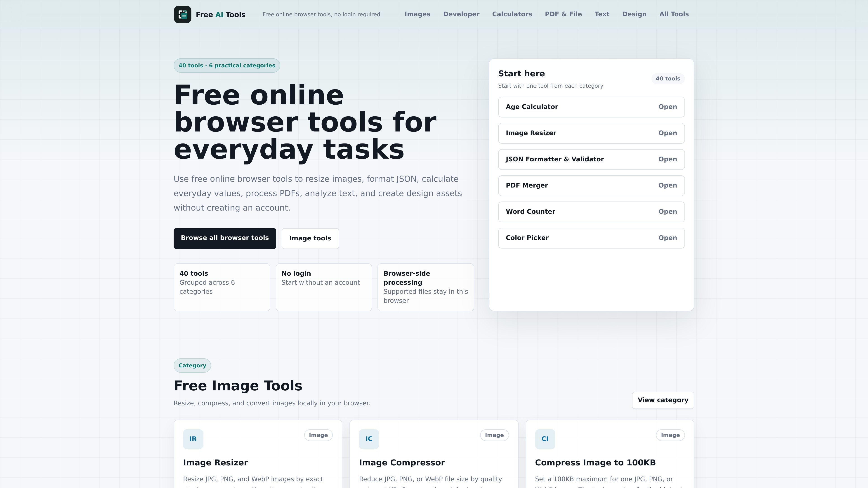
Task: Open JSON Formatter & Validator row
Action: click(591, 159)
